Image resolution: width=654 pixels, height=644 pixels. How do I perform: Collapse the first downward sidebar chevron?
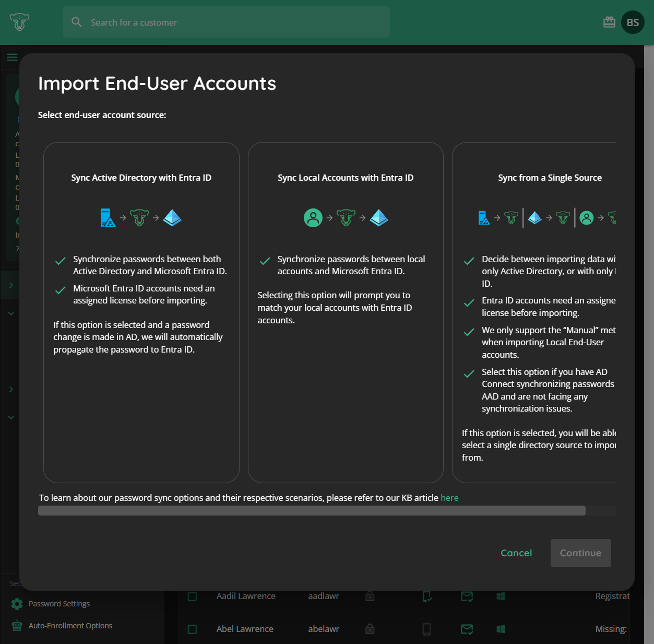[x=11, y=313]
